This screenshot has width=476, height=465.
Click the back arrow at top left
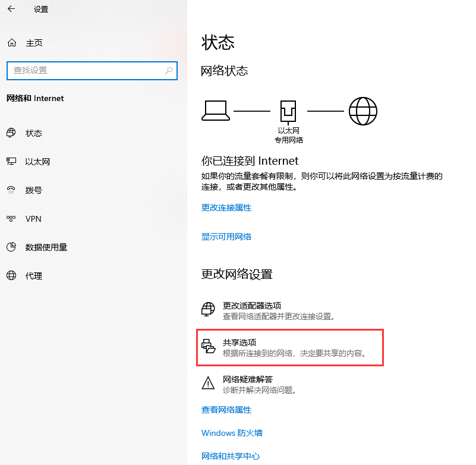coord(12,10)
